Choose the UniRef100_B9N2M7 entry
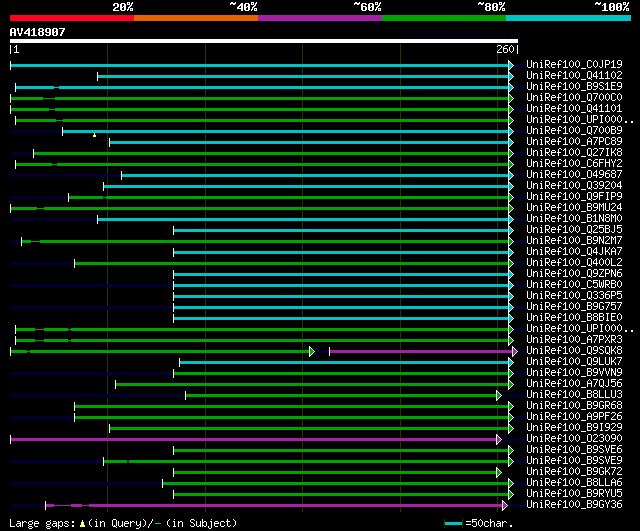This screenshot has width=640, height=531. (574, 241)
